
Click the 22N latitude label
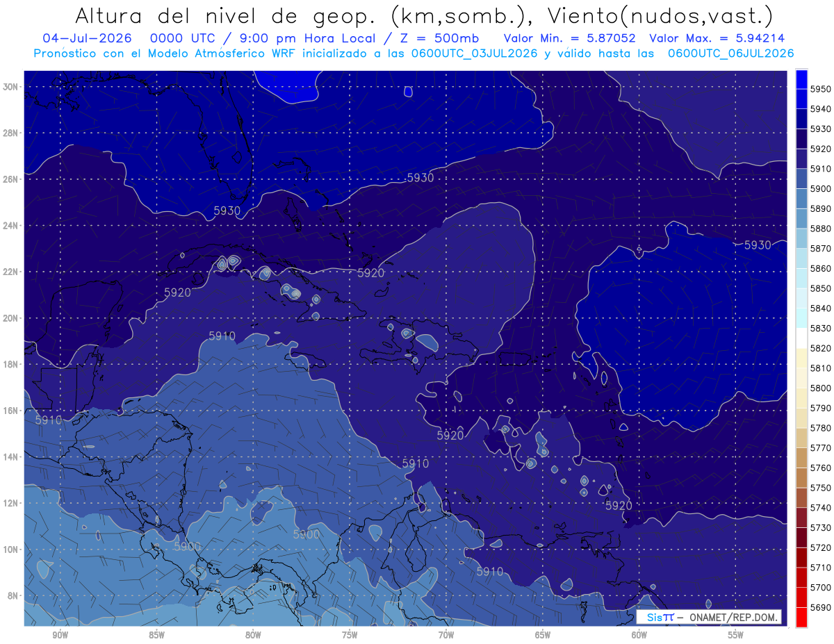pyautogui.click(x=11, y=272)
